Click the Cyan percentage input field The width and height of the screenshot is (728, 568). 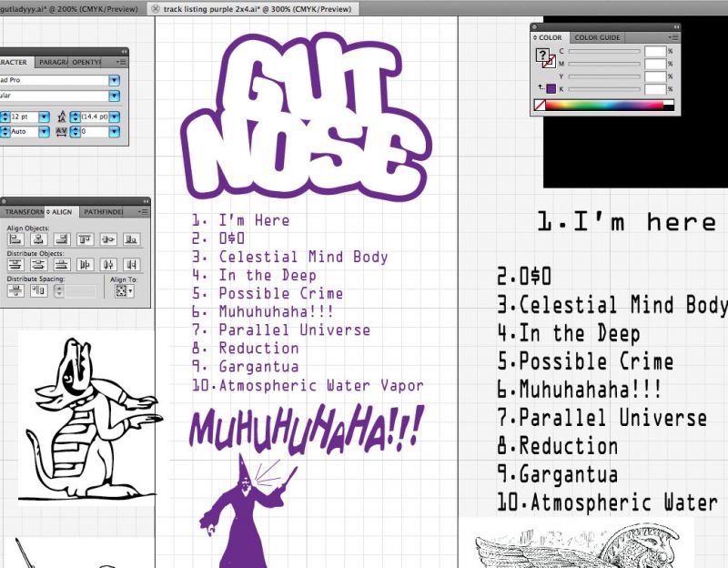655,52
